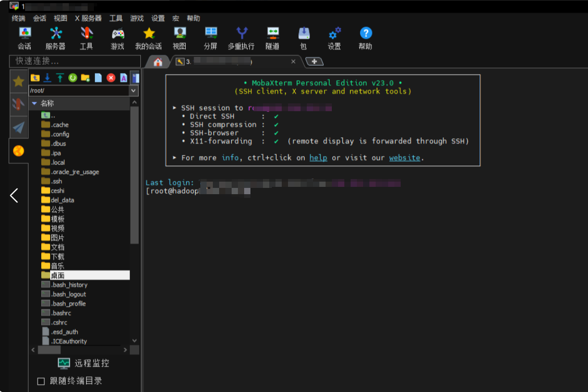Click the 远程监控 remote monitoring button
This screenshot has height=392, width=588.
pyautogui.click(x=83, y=363)
